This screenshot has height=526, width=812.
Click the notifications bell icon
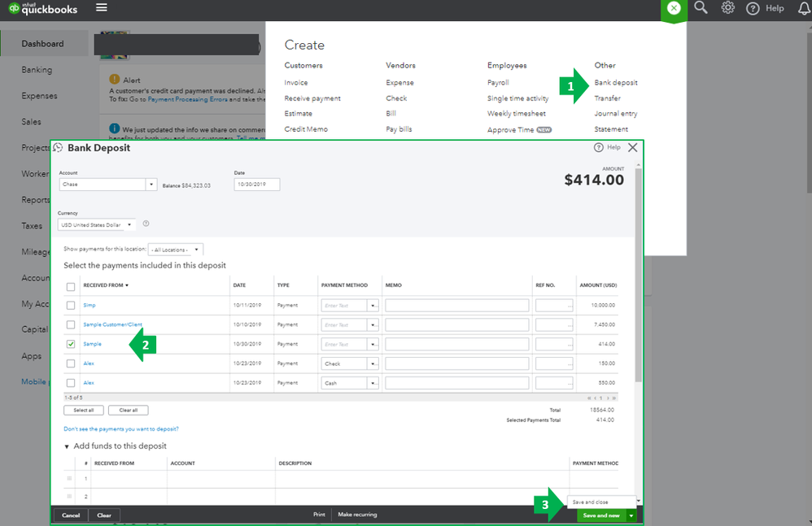[804, 8]
